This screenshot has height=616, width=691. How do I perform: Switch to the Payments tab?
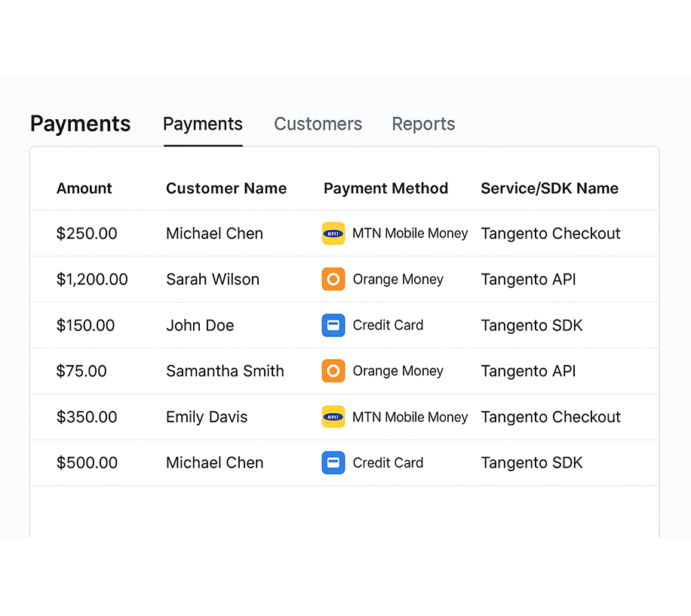click(x=203, y=124)
